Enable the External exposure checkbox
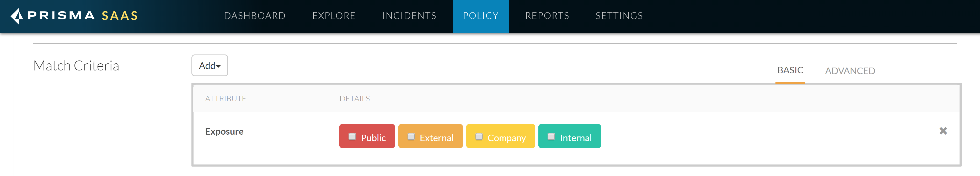The image size is (980, 176). click(411, 136)
